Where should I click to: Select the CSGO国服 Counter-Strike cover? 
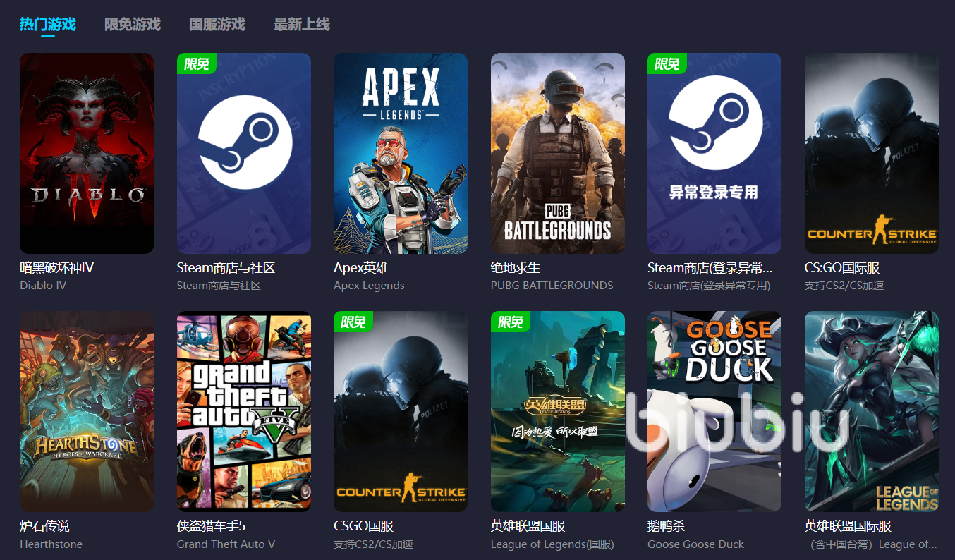pyautogui.click(x=401, y=411)
